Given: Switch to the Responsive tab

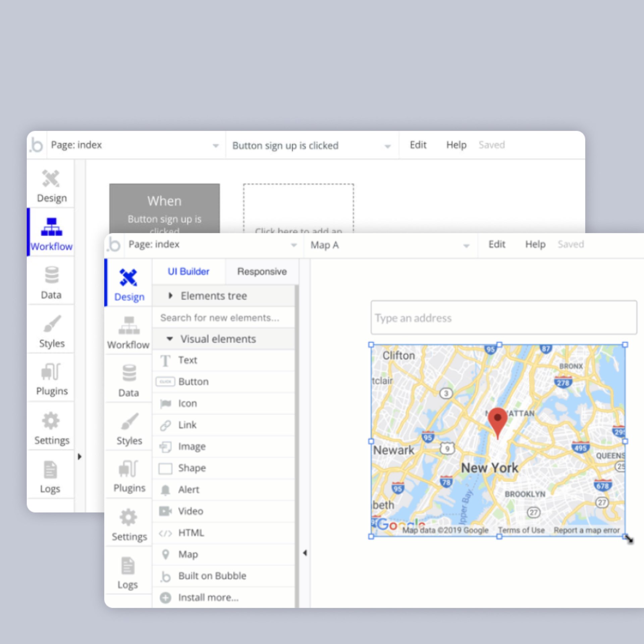Looking at the screenshot, I should 262,271.
